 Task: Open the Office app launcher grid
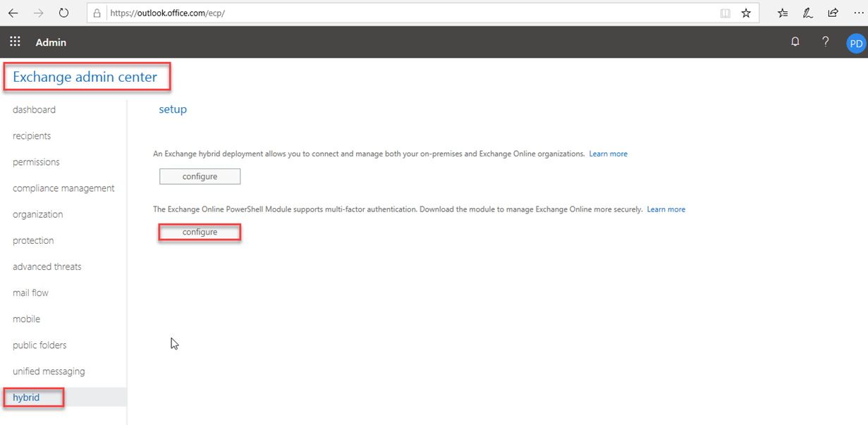click(15, 42)
